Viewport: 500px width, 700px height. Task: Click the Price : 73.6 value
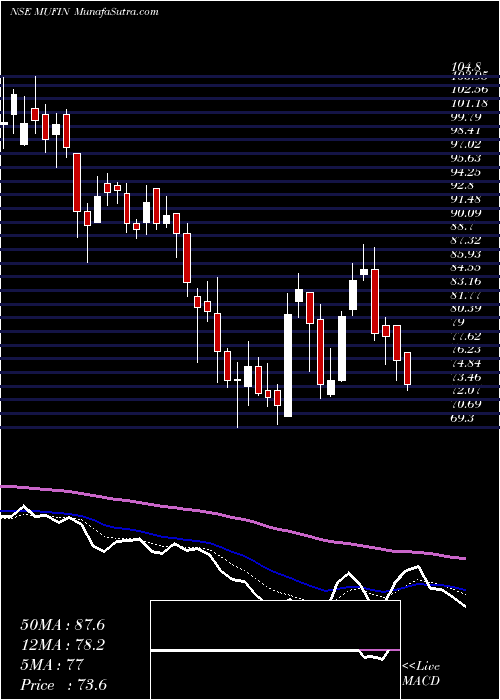coord(63,685)
